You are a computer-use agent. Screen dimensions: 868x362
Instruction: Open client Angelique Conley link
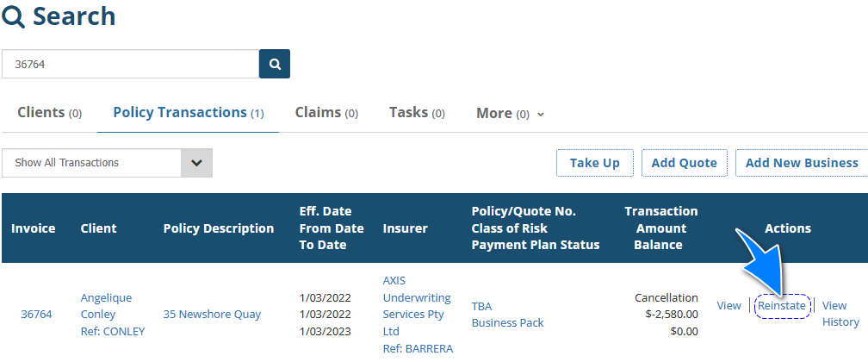[106, 306]
